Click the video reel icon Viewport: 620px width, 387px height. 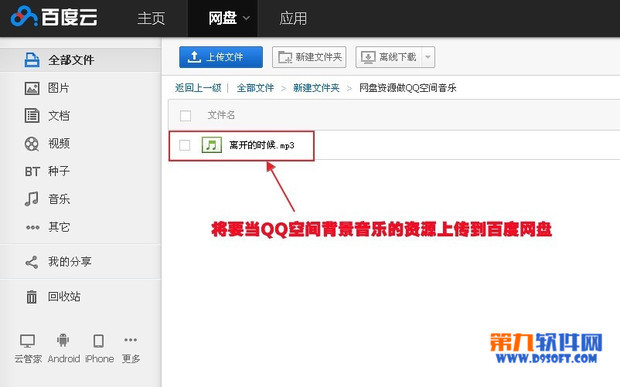(x=32, y=144)
